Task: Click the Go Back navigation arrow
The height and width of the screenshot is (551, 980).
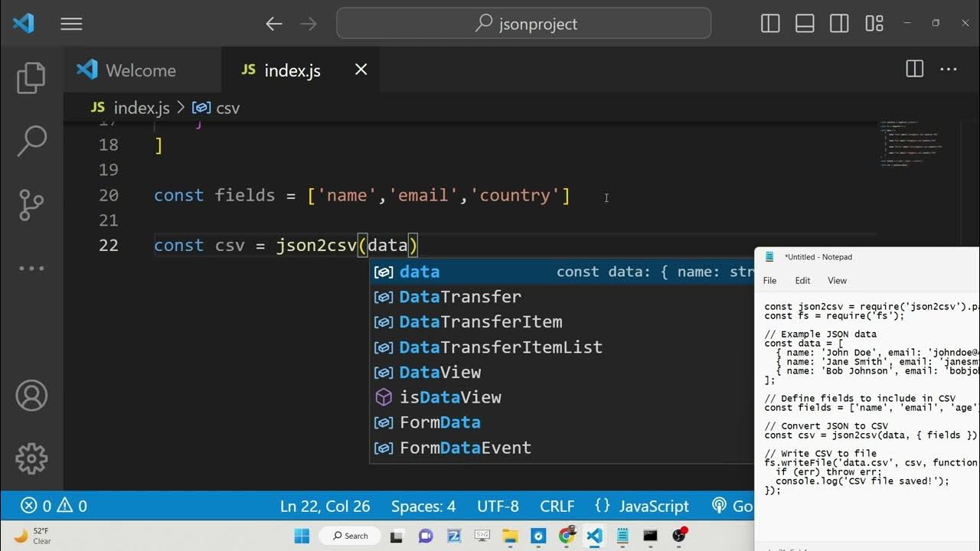Action: (273, 24)
